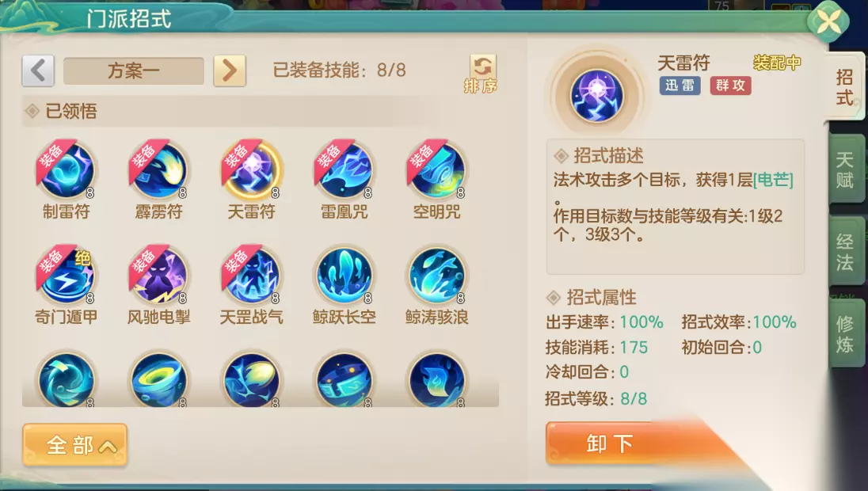
Task: Expand the 全部 filter dropdown
Action: tap(75, 444)
